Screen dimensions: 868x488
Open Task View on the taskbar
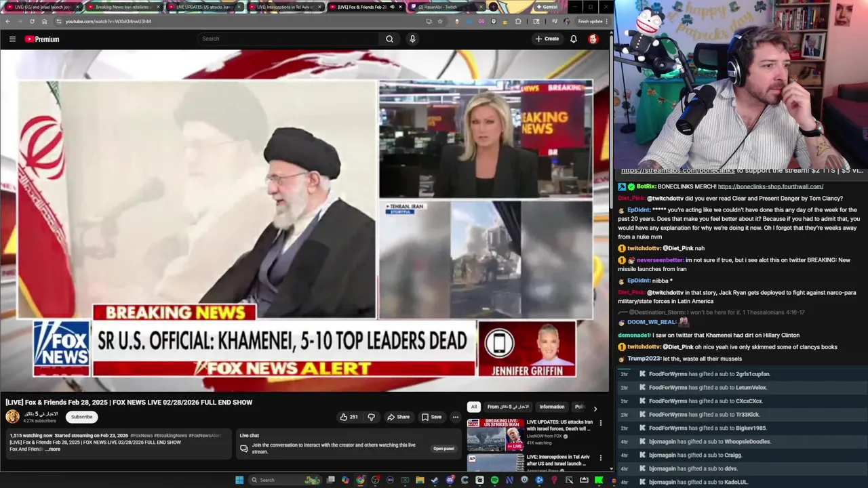[331, 480]
